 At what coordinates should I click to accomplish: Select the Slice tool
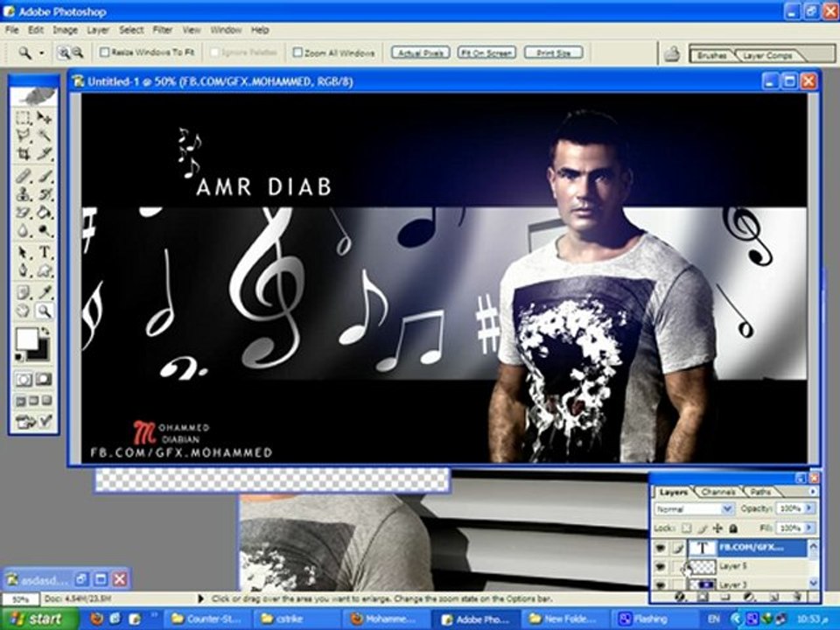pyautogui.click(x=45, y=154)
